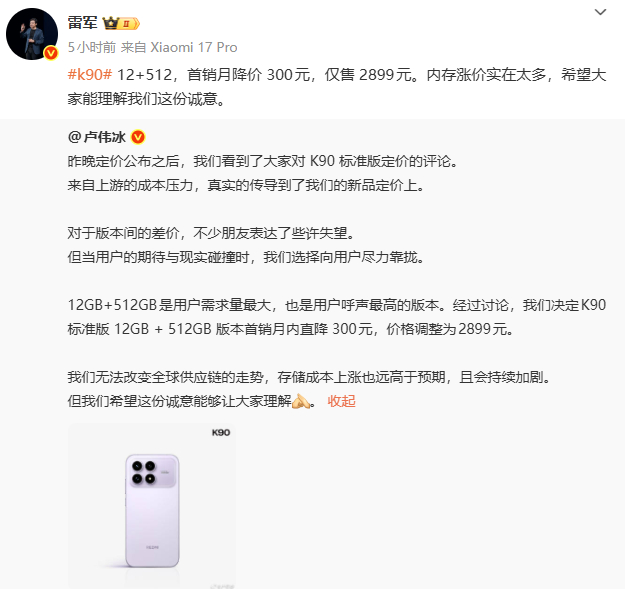Open the purple K90 phone image
The width and height of the screenshot is (625, 589).
[x=151, y=506]
